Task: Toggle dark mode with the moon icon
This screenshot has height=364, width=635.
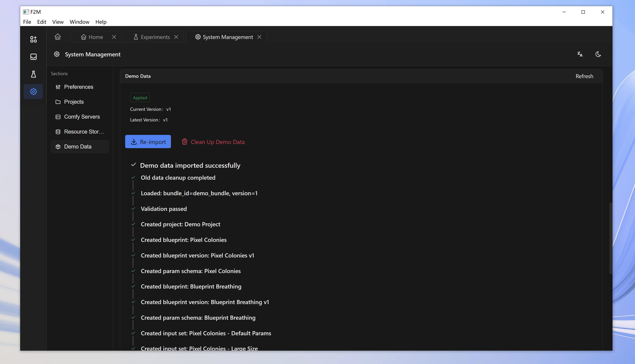Action: click(x=598, y=54)
